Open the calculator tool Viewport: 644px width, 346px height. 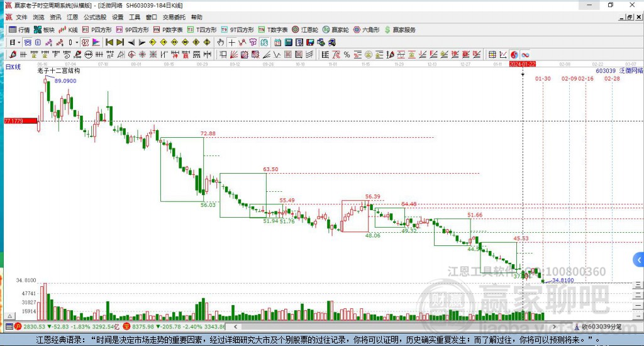point(289,42)
